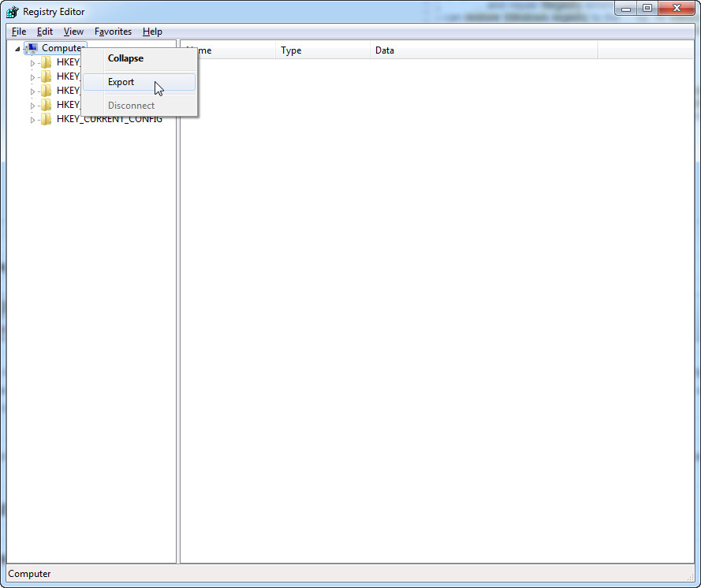Click the HKEY_CURRENT_CONFIG folder icon
Image resolution: width=701 pixels, height=588 pixels.
[x=46, y=119]
